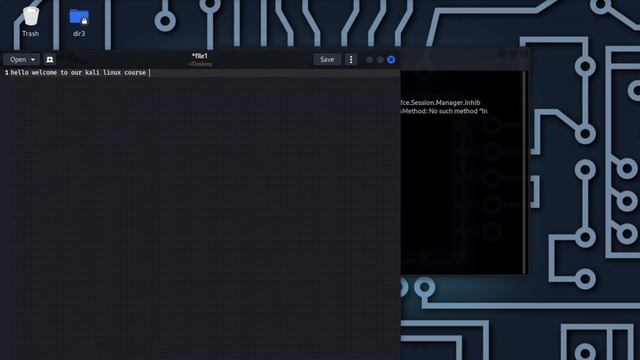Create a new document with toolbar icon
Image resolution: width=640 pixels, height=360 pixels.
point(50,60)
